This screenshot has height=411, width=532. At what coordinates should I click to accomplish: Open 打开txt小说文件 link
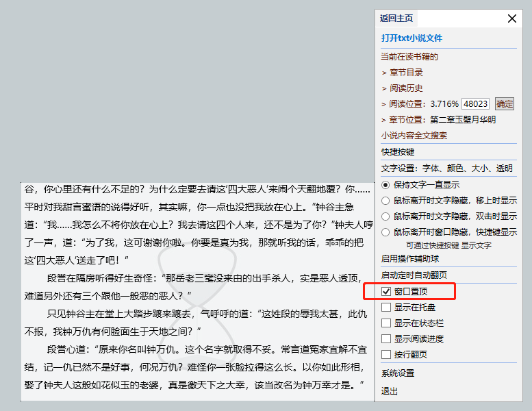[x=411, y=38]
